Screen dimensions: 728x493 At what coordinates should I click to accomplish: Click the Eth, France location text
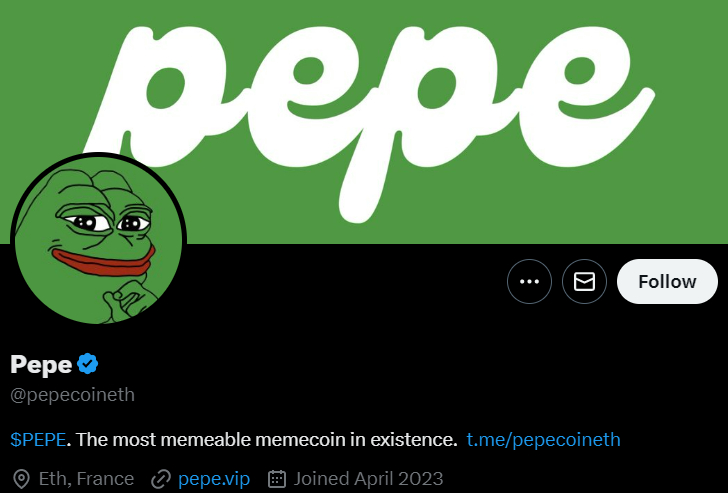click(x=86, y=479)
